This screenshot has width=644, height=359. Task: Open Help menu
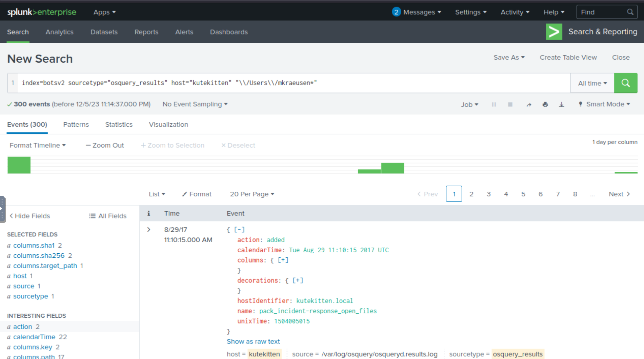[x=554, y=12]
